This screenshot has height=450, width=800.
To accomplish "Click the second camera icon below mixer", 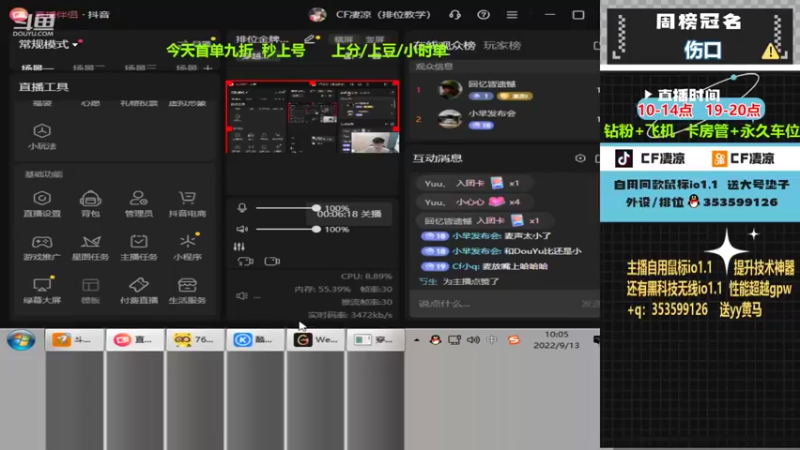I will (272, 261).
